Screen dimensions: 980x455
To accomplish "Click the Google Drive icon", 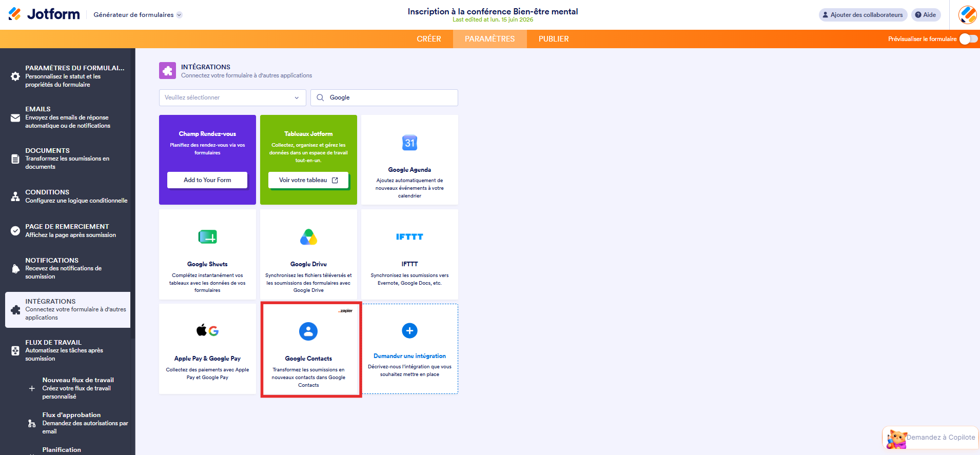I will click(x=308, y=236).
